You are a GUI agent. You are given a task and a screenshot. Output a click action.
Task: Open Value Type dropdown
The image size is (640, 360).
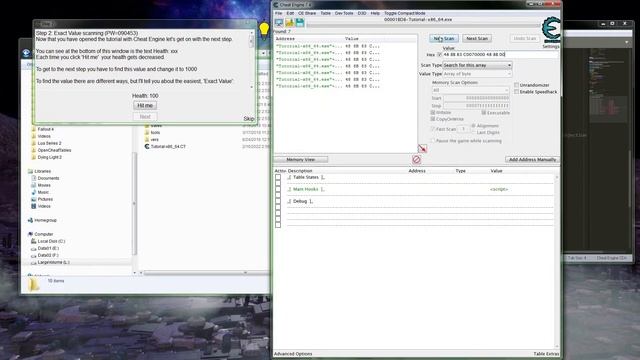477,74
